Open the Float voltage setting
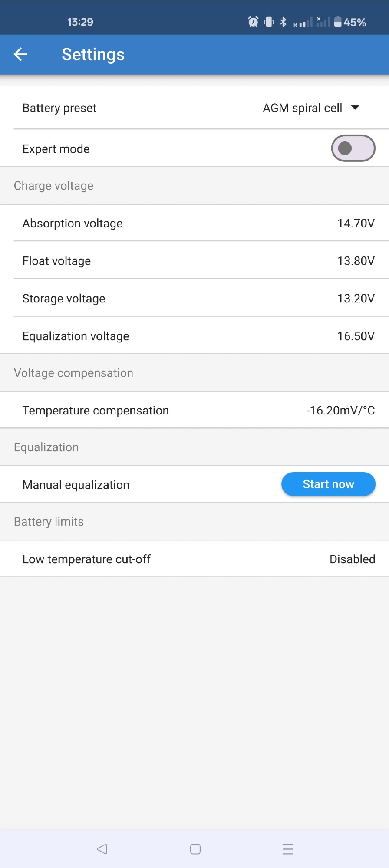The height and width of the screenshot is (868, 389). coord(56,261)
